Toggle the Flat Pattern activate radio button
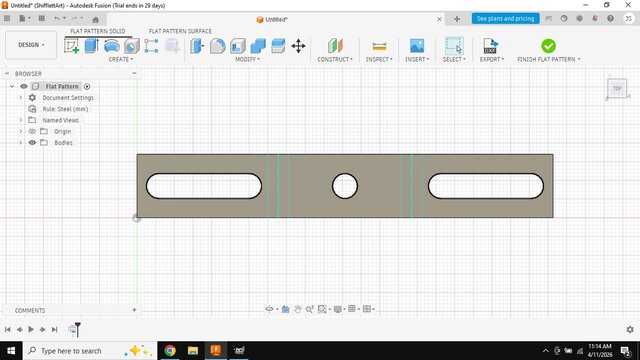The height and width of the screenshot is (360, 640). coord(87,87)
